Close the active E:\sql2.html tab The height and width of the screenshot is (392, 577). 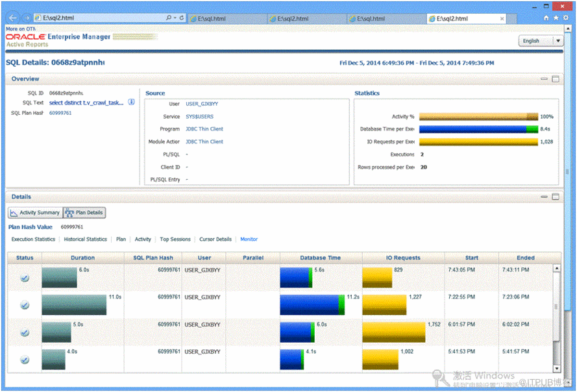tap(502, 19)
